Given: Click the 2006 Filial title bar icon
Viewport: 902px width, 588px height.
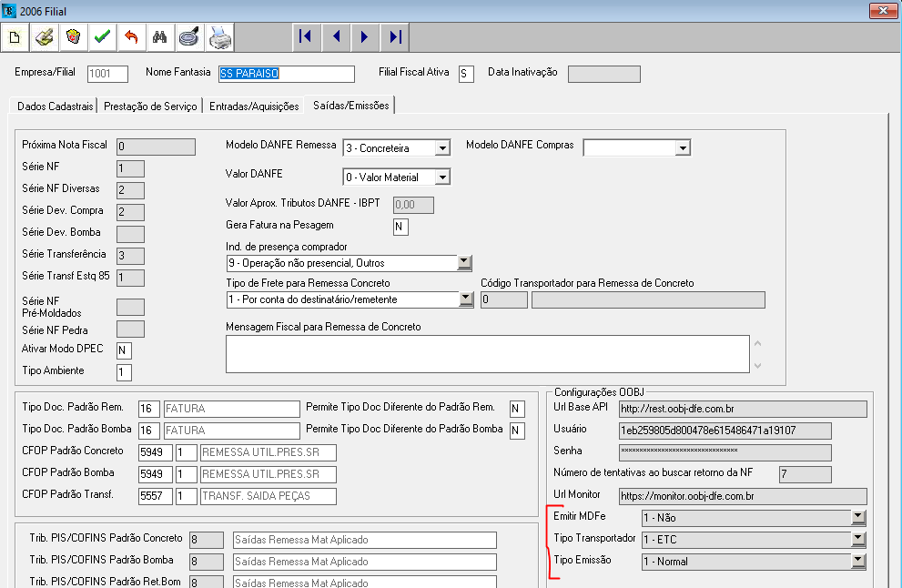Looking at the screenshot, I should coord(8,10).
